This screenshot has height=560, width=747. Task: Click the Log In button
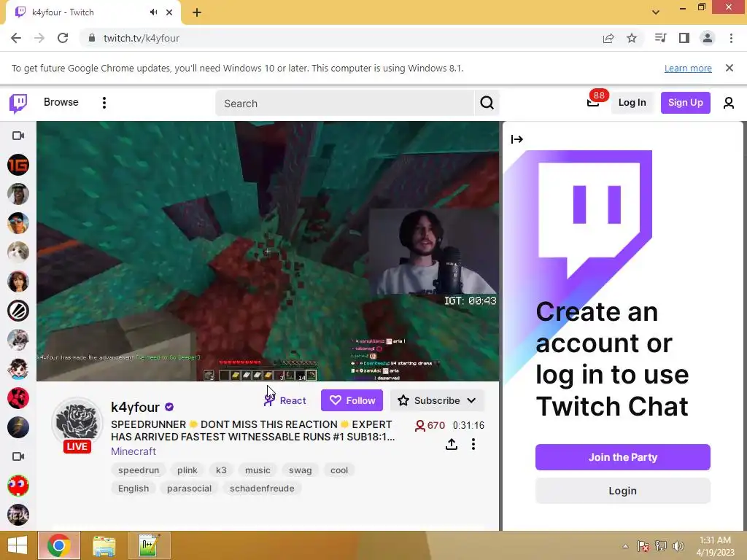click(x=632, y=102)
